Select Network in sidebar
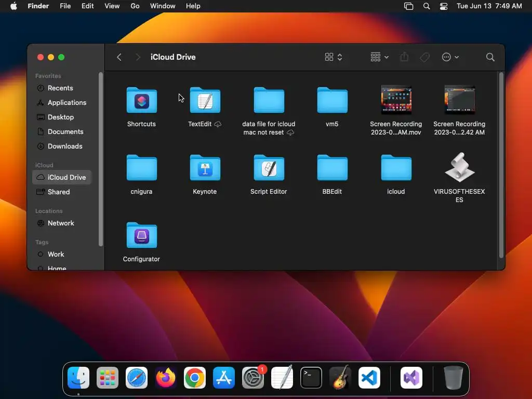This screenshot has height=399, width=532. [x=62, y=223]
